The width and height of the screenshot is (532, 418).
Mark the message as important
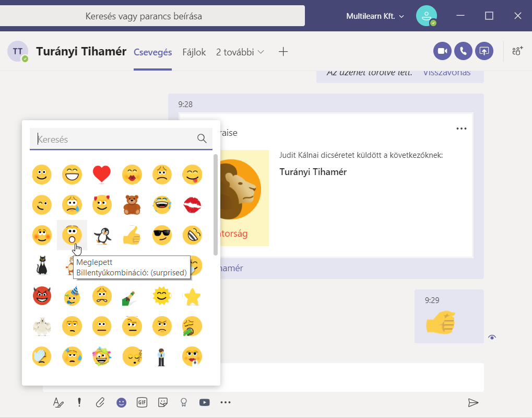point(79,402)
